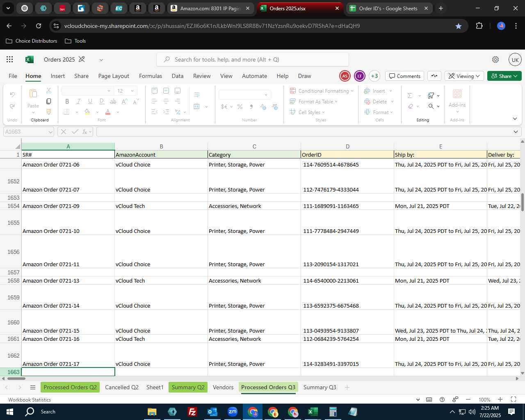
Task: Click the Cut scissors icon
Action: tap(49, 91)
